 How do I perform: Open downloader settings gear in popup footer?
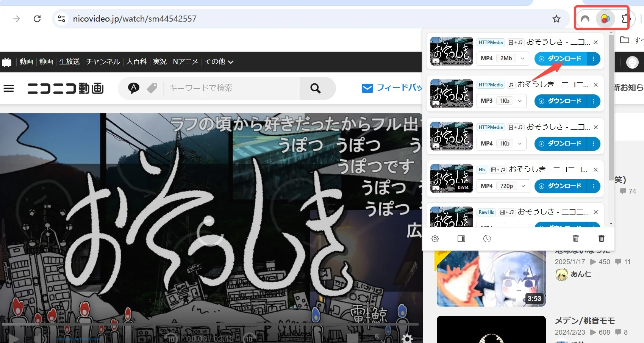coord(435,239)
